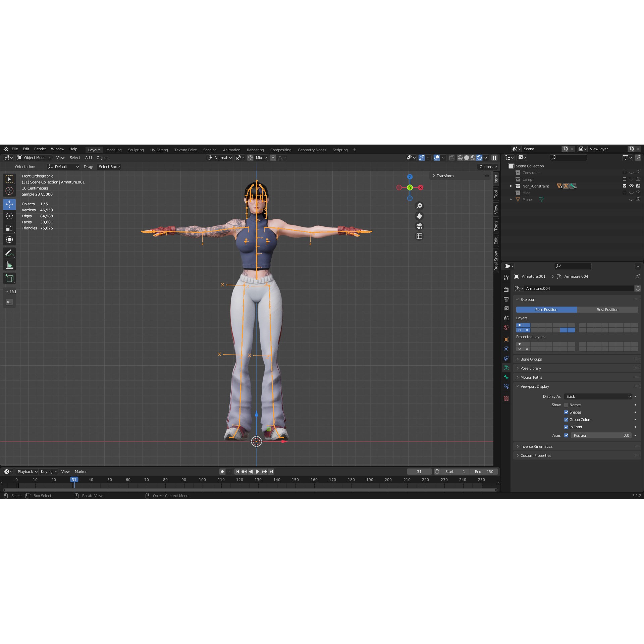Open the Render menu

point(40,149)
